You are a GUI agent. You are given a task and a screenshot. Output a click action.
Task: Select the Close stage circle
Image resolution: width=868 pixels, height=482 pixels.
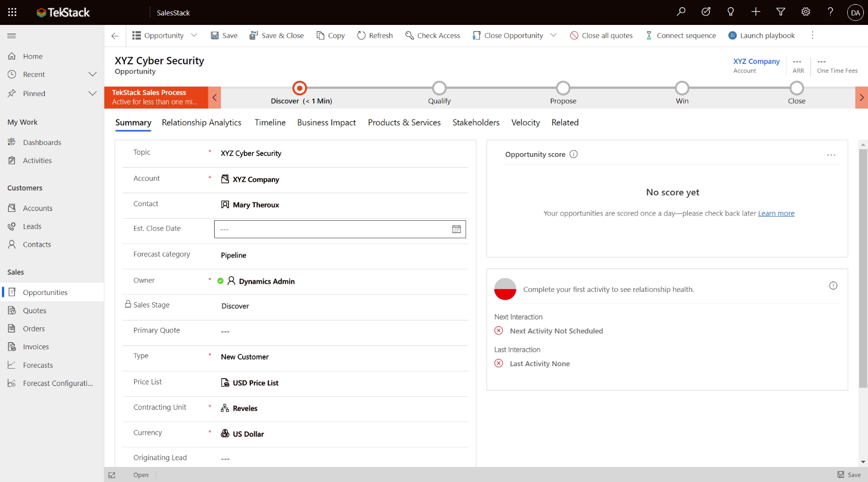point(797,88)
